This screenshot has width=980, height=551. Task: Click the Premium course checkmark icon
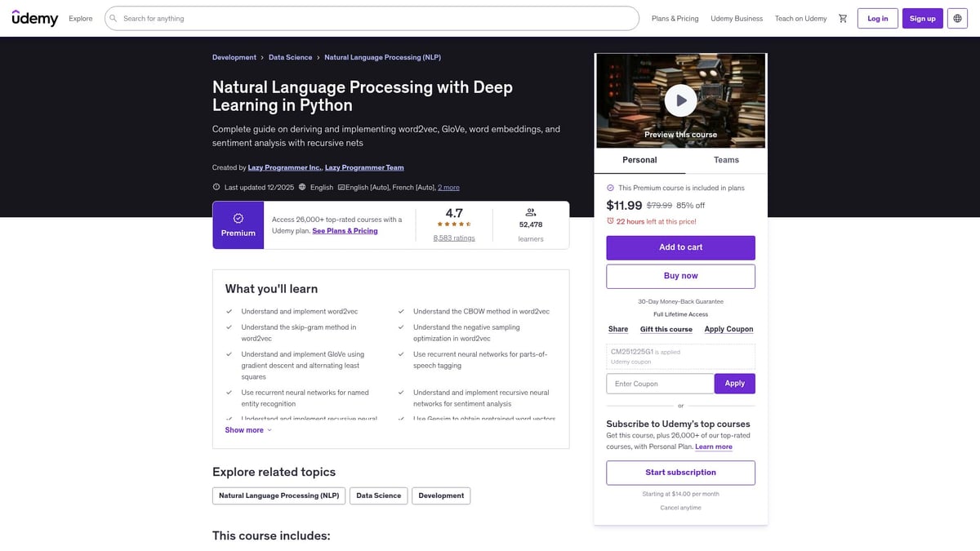coord(610,188)
